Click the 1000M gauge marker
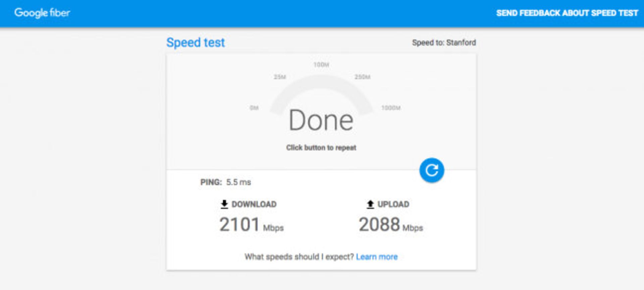Image resolution: width=644 pixels, height=290 pixels. (391, 108)
